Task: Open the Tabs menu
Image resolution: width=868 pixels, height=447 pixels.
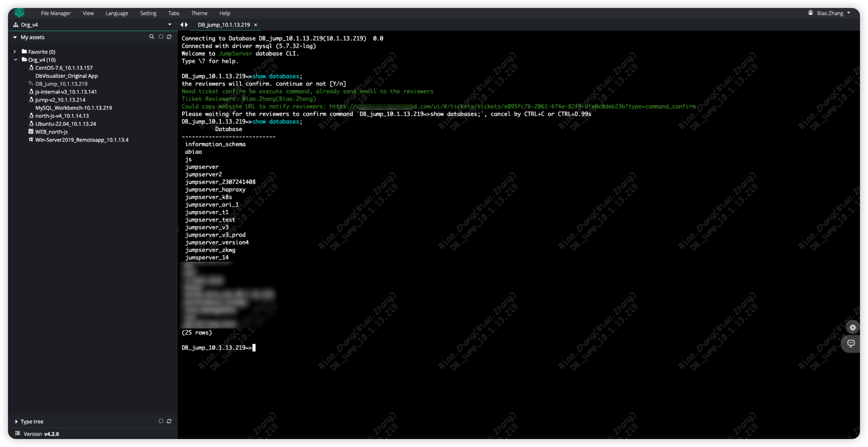Action: point(173,13)
